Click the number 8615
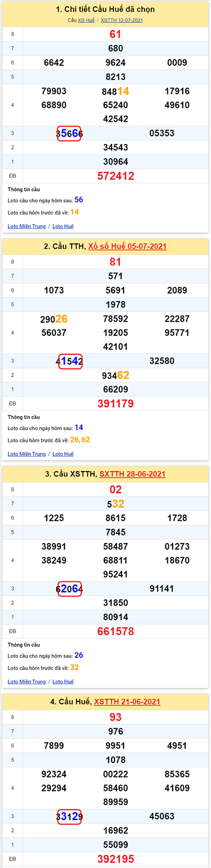 pos(116,518)
